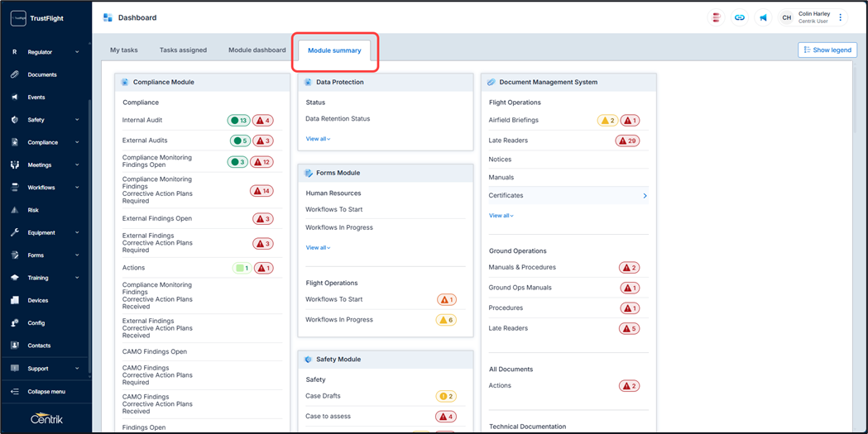Click Internal Audit green 13 badge
This screenshot has width=868, height=434.
pyautogui.click(x=238, y=121)
